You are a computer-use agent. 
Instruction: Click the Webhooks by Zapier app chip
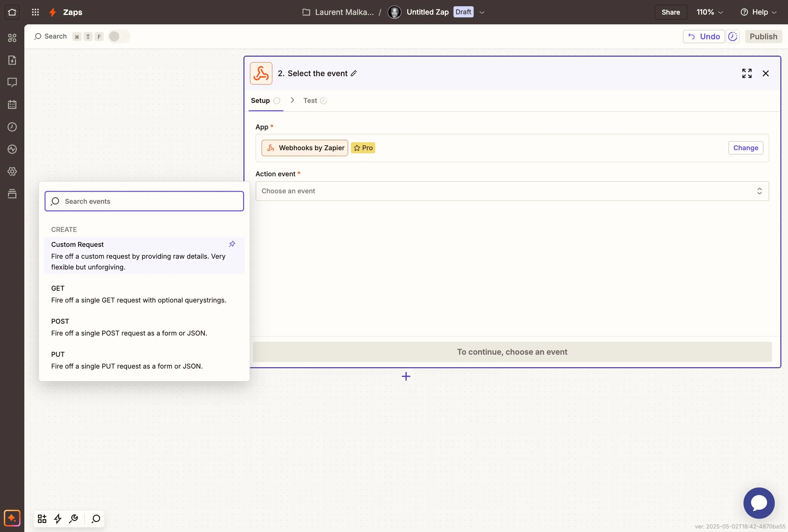pos(305,148)
